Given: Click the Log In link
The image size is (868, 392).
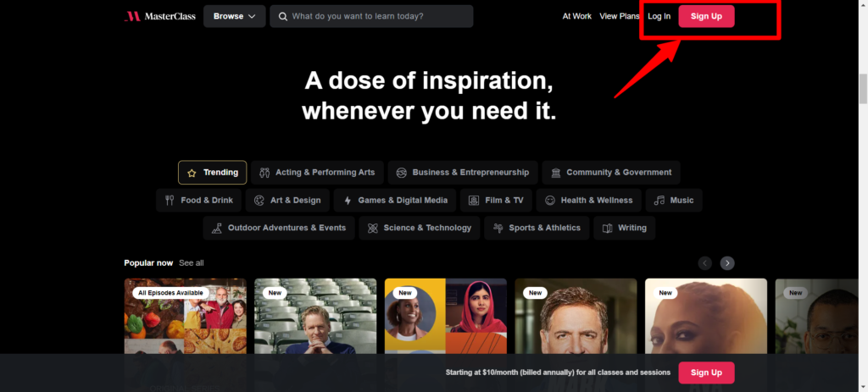Looking at the screenshot, I should pyautogui.click(x=659, y=17).
